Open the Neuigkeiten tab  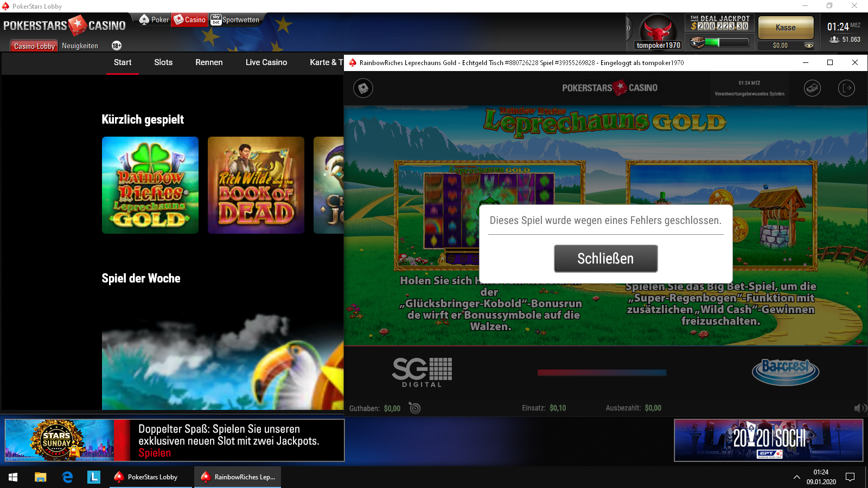pos(80,46)
